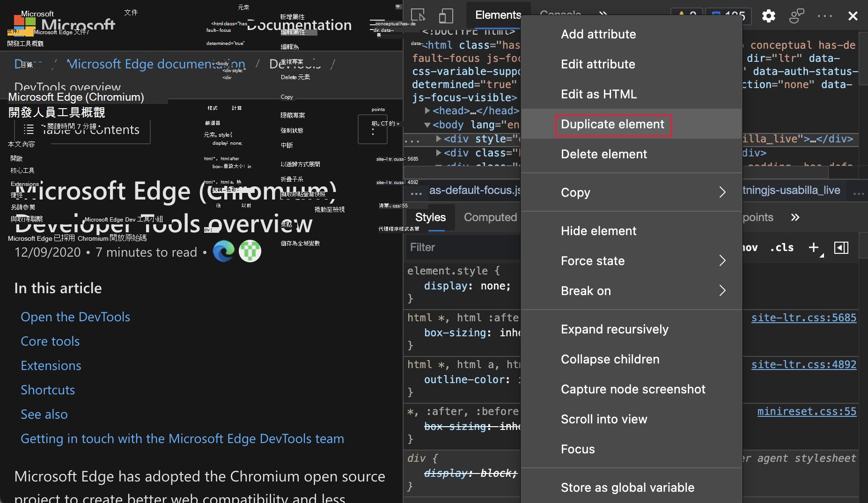Open the Shortcuts section link
The image size is (868, 503).
coord(48,390)
